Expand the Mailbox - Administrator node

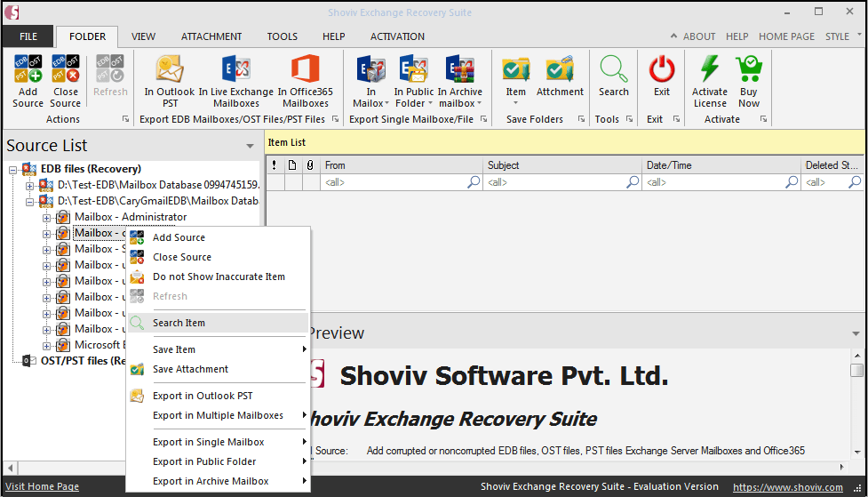pyautogui.click(x=47, y=218)
